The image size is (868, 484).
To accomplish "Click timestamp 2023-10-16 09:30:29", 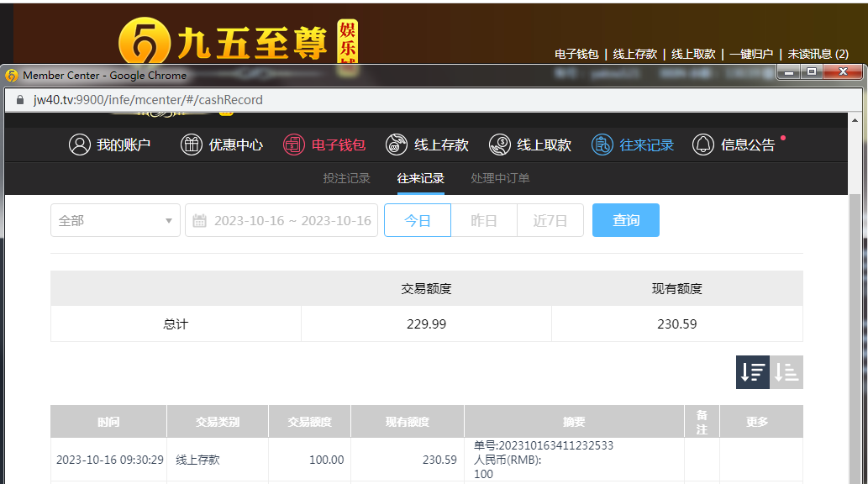I will (x=109, y=460).
